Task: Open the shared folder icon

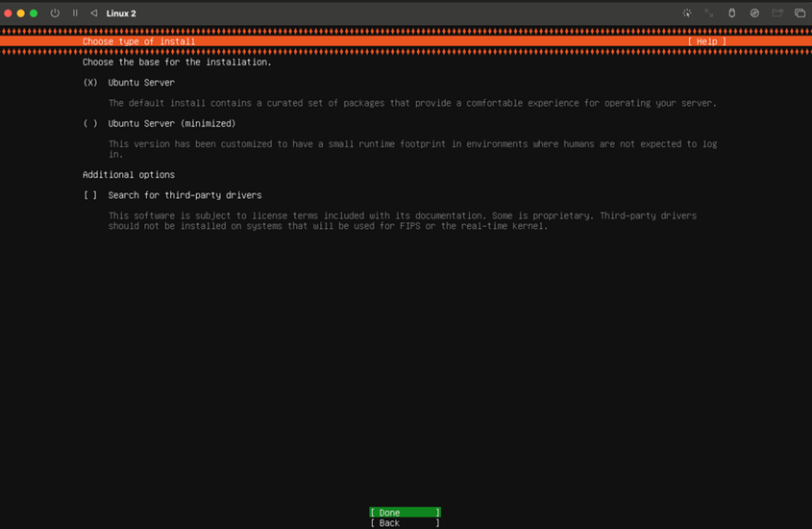Action: click(777, 13)
